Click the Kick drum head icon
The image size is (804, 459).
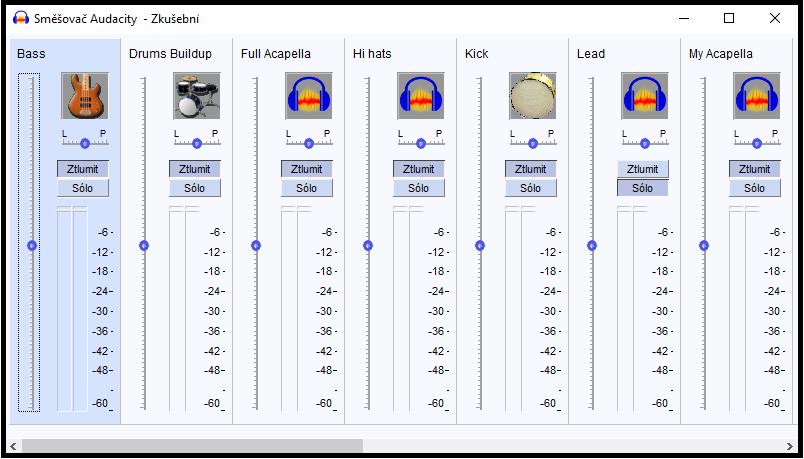click(x=533, y=96)
